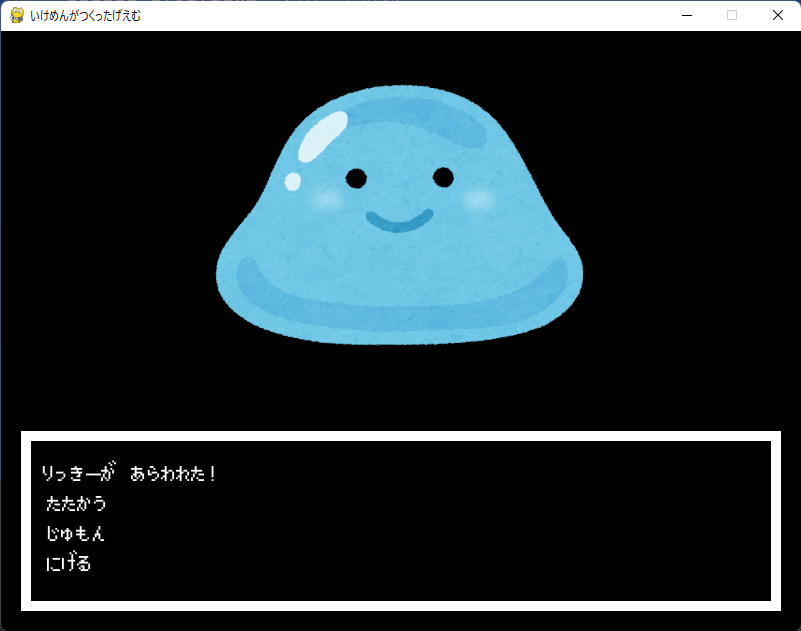Close the game window
Screen dimensions: 801x631
tap(778, 15)
